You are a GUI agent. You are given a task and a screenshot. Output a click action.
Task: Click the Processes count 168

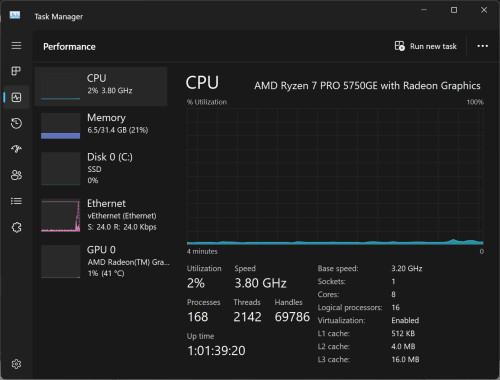198,317
